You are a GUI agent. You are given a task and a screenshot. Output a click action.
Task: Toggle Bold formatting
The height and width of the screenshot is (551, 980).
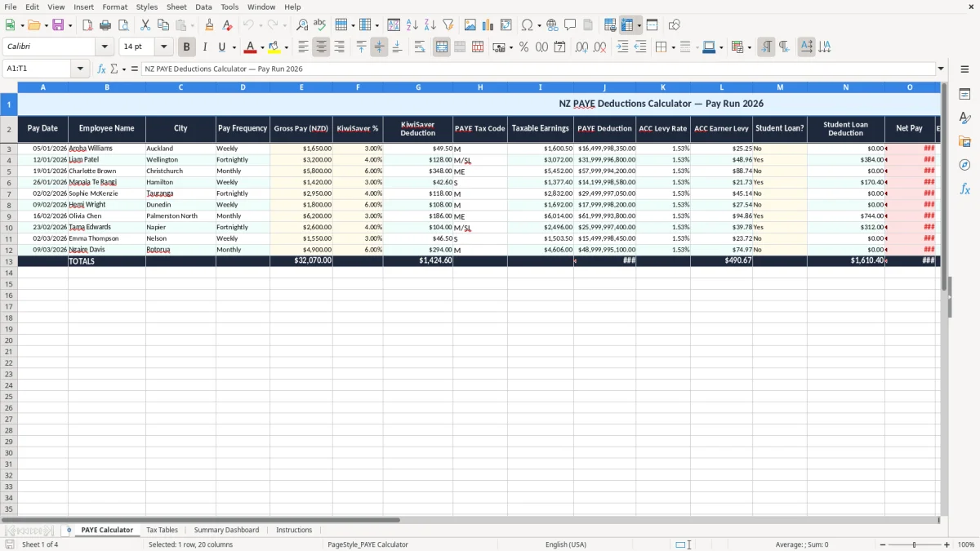(187, 47)
